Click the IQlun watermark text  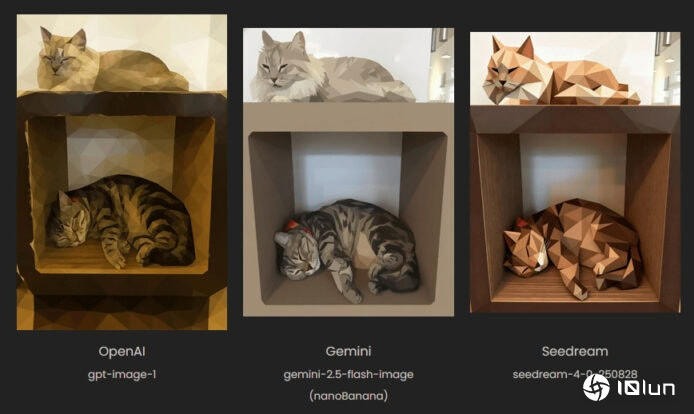(646, 388)
